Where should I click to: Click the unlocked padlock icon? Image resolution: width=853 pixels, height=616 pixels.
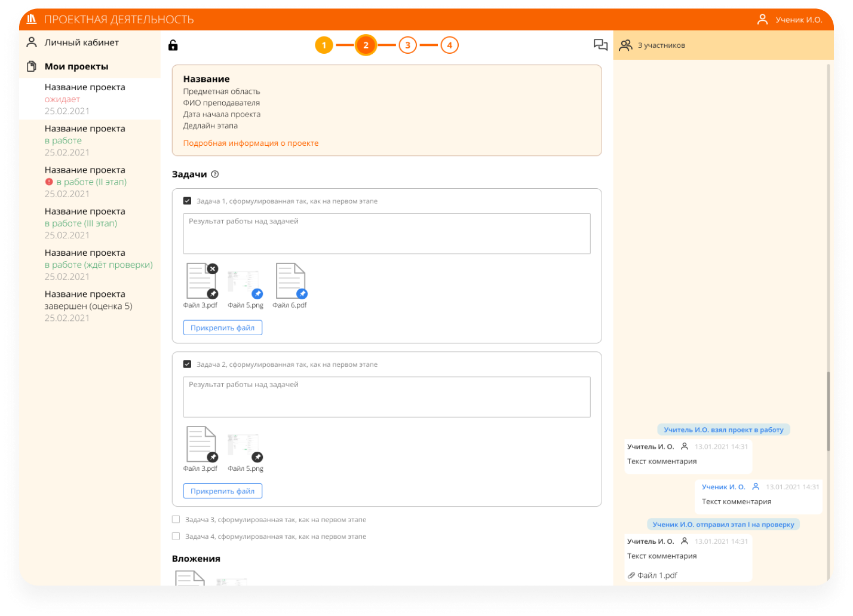pyautogui.click(x=173, y=45)
